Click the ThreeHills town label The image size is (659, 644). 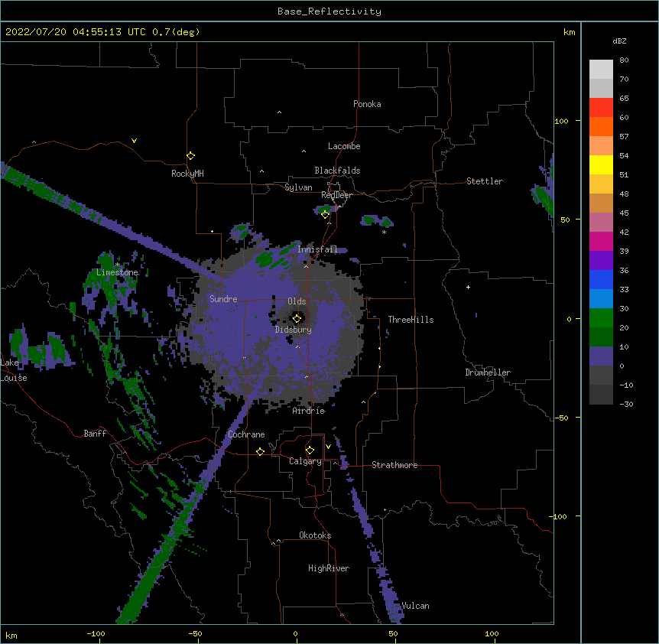411,320
